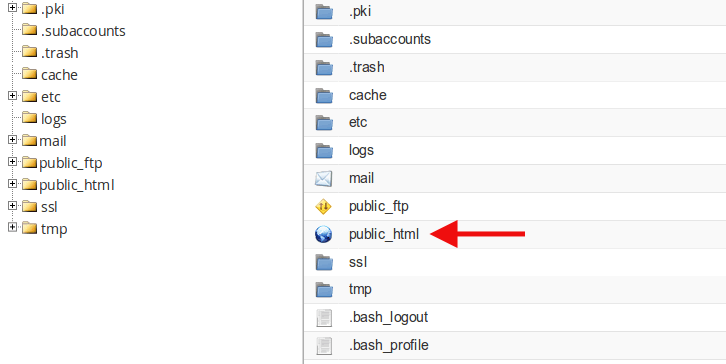Expand the .pki folder in tree
The height and width of the screenshot is (364, 726).
click(13, 7)
